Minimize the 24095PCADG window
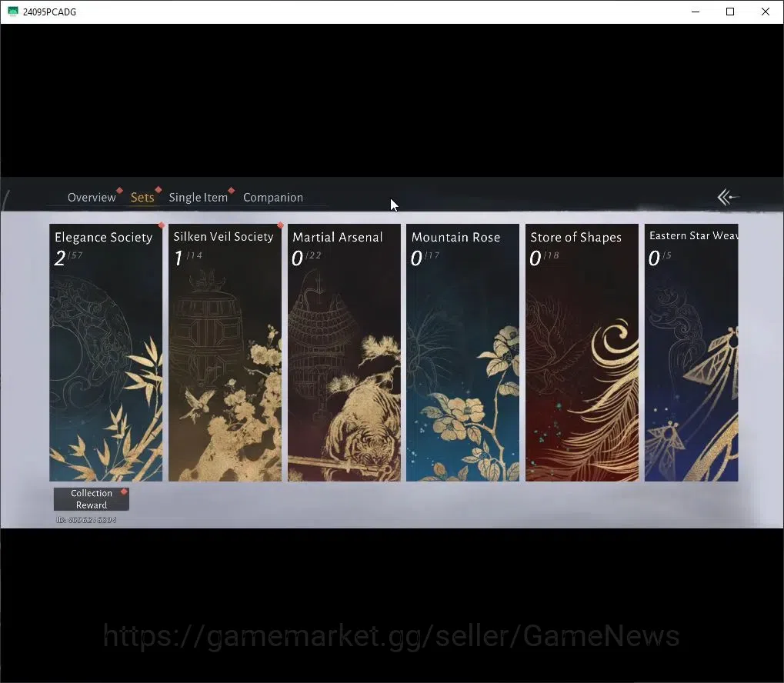 pos(695,12)
